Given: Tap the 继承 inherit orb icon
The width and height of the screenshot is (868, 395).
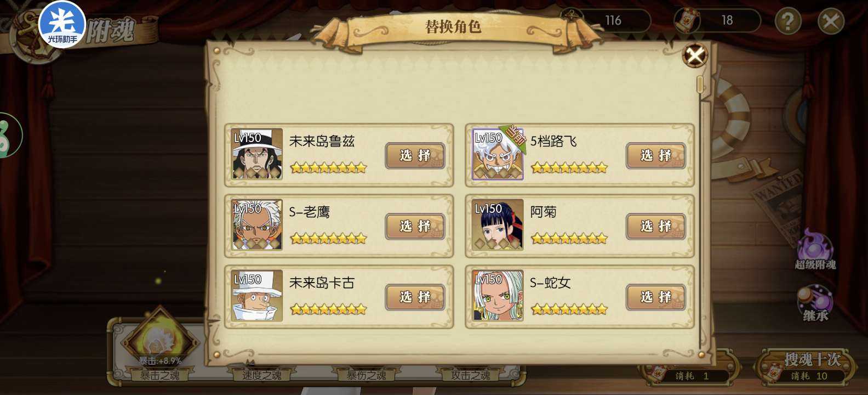Looking at the screenshot, I should point(815,303).
